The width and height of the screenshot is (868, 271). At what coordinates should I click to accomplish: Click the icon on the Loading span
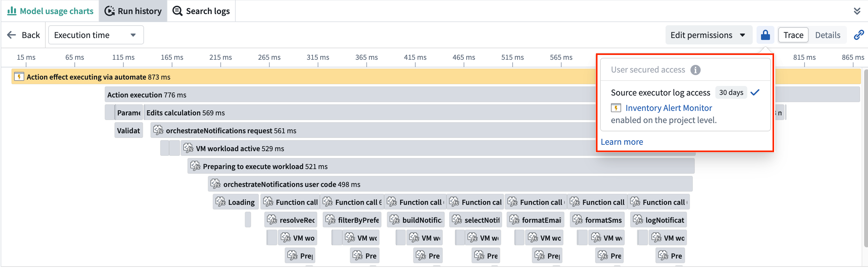pyautogui.click(x=220, y=202)
